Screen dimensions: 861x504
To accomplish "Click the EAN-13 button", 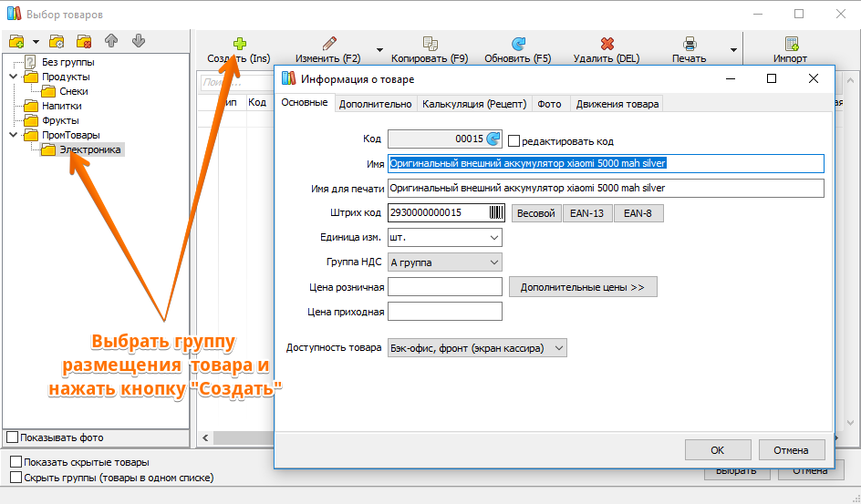I will click(587, 213).
